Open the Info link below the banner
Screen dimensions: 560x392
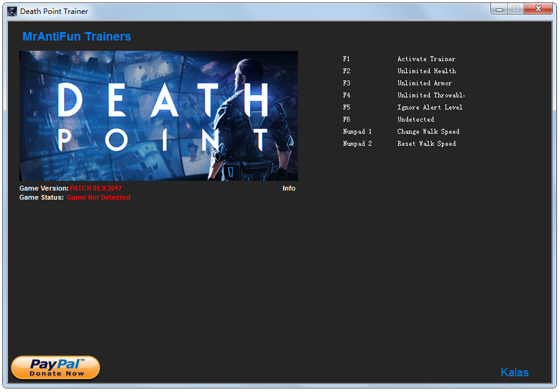(x=289, y=188)
